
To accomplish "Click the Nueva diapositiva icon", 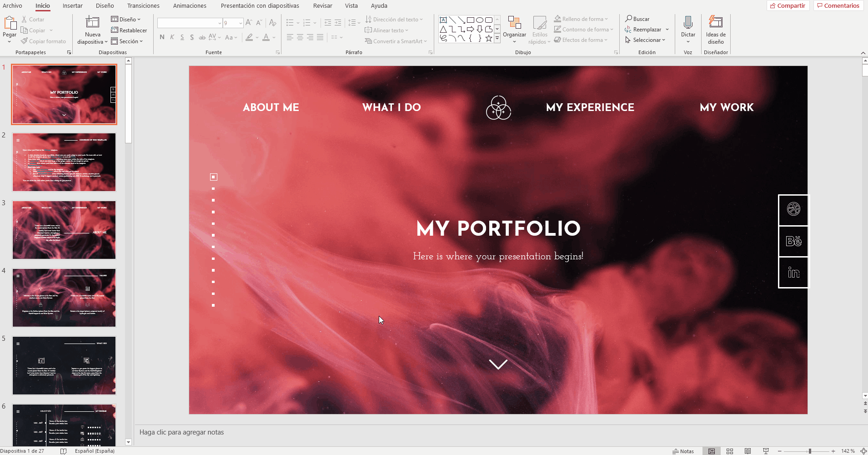I will 92,22.
